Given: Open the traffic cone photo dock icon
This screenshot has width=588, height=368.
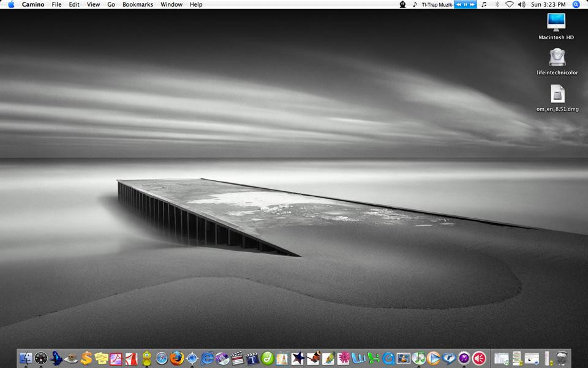Looking at the screenshot, I should click(x=404, y=358).
